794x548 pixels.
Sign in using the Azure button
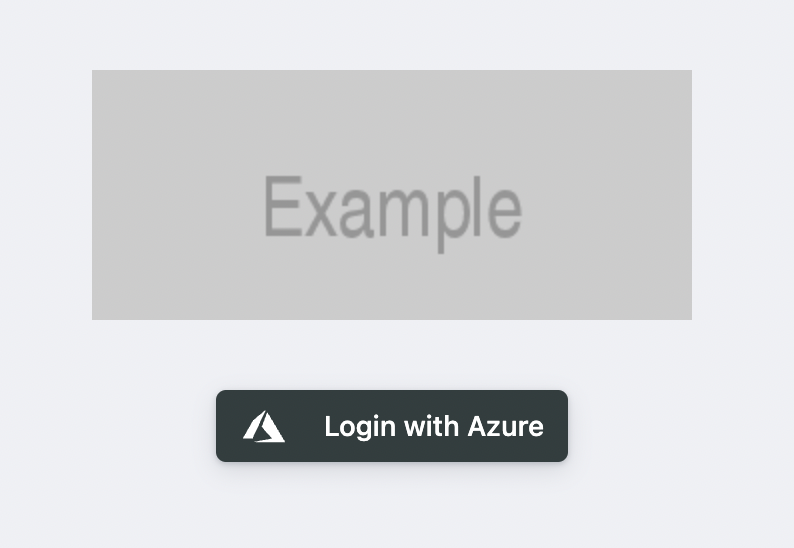click(392, 426)
